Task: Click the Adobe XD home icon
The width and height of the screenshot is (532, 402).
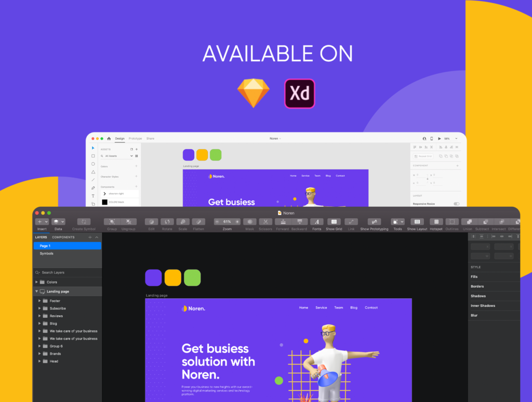Action: point(109,139)
